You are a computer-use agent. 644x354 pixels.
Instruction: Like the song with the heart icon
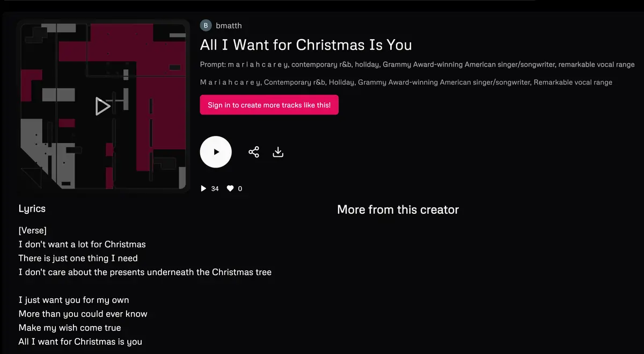230,189
